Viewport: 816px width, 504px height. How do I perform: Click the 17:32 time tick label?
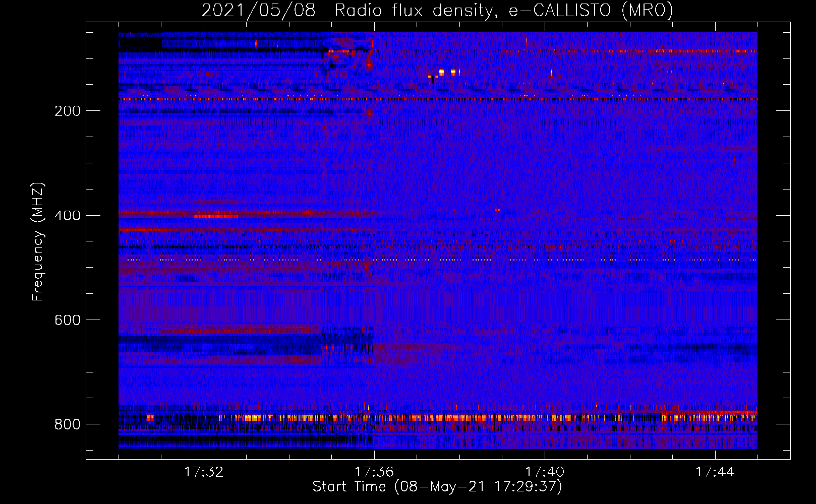pos(204,472)
